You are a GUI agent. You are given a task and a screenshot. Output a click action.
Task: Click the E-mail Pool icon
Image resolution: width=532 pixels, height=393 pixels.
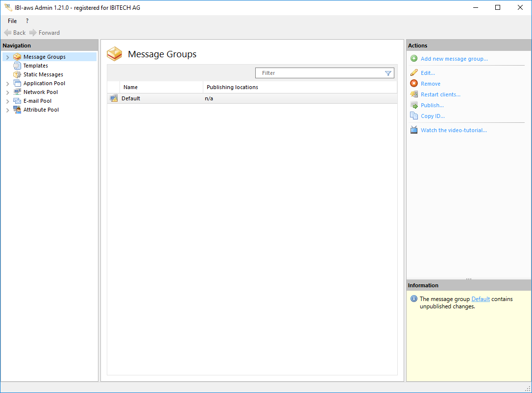(17, 101)
